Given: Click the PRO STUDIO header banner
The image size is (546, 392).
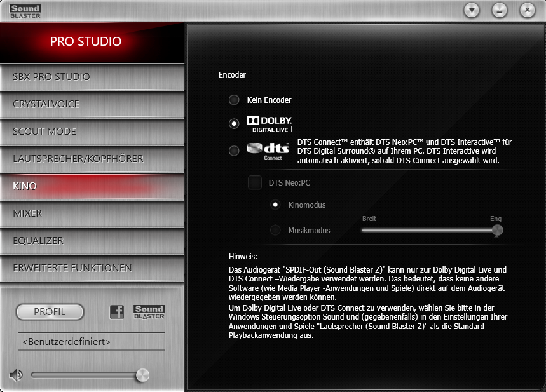Looking at the screenshot, I should tap(92, 43).
